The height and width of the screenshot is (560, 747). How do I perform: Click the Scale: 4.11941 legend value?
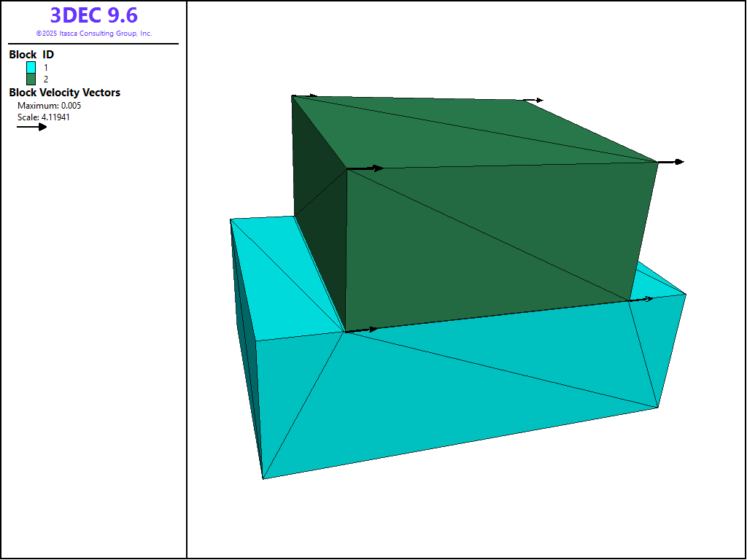[44, 117]
